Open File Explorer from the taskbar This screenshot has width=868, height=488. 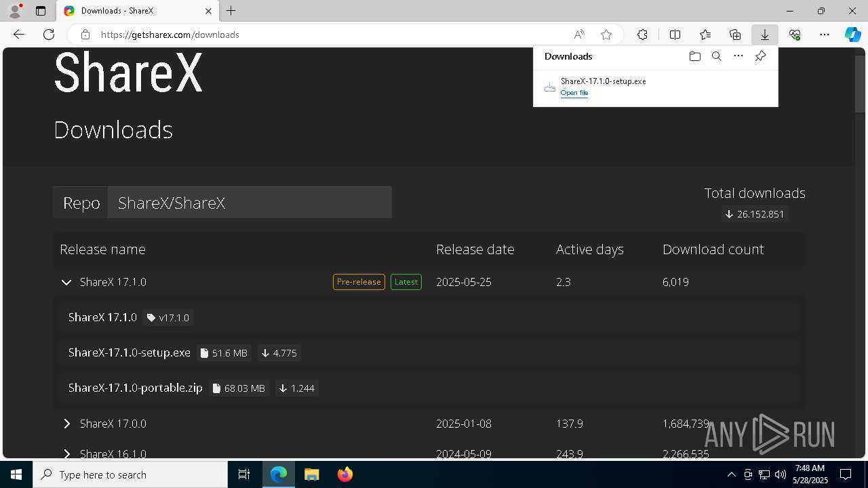[x=311, y=474]
